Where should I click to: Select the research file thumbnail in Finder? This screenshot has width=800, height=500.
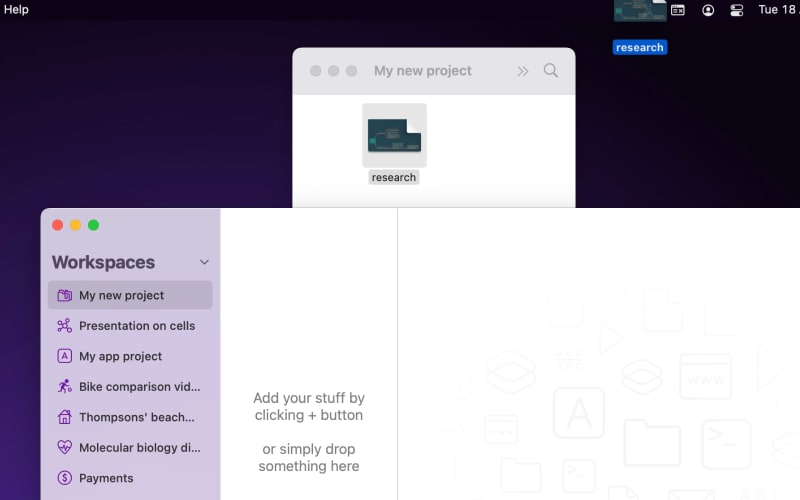pos(394,135)
